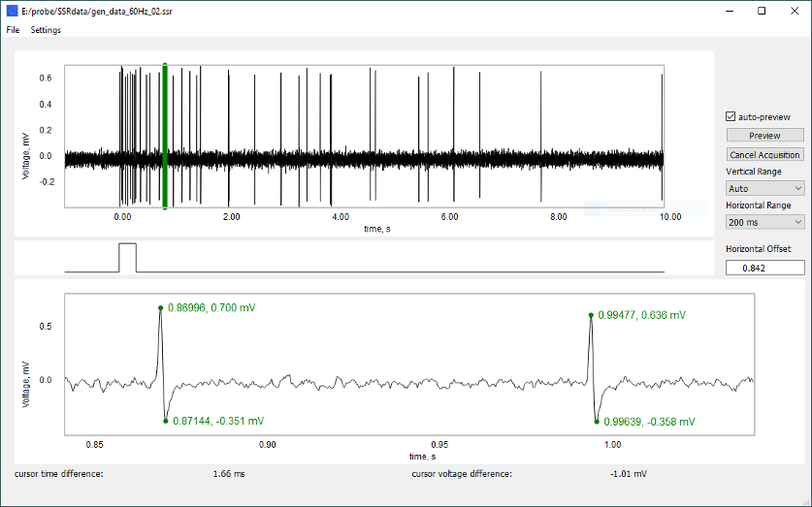Click the first peak marker at 0.700 mV
The image size is (812, 507).
161,308
